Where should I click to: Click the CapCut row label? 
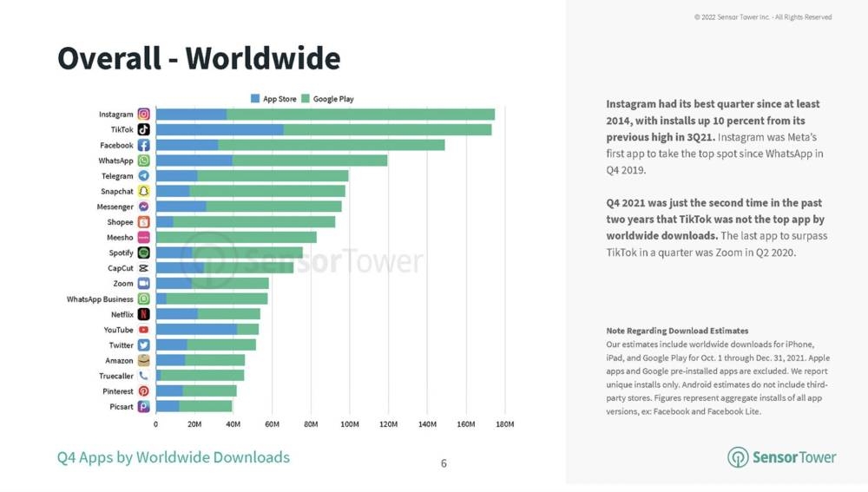pos(120,268)
